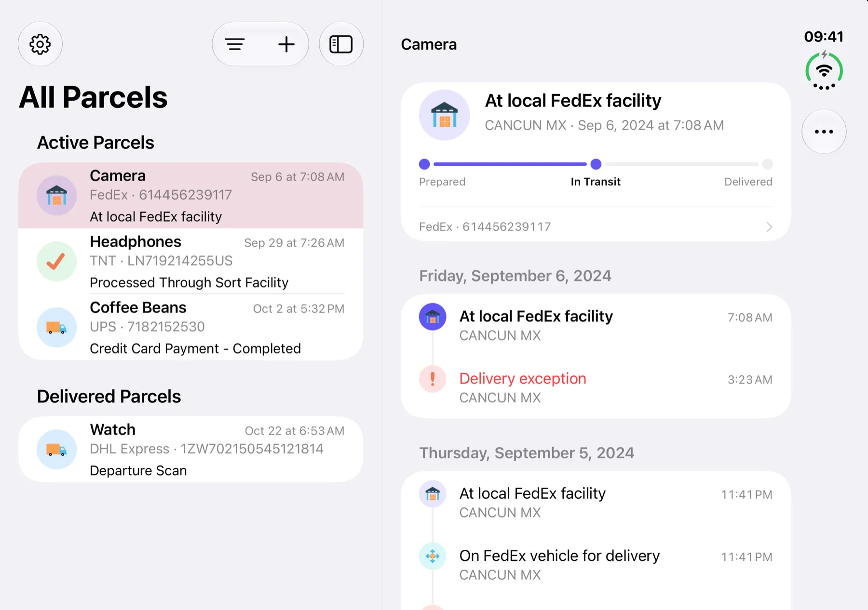
Task: Click the Delivery exception warning icon
Action: point(433,379)
